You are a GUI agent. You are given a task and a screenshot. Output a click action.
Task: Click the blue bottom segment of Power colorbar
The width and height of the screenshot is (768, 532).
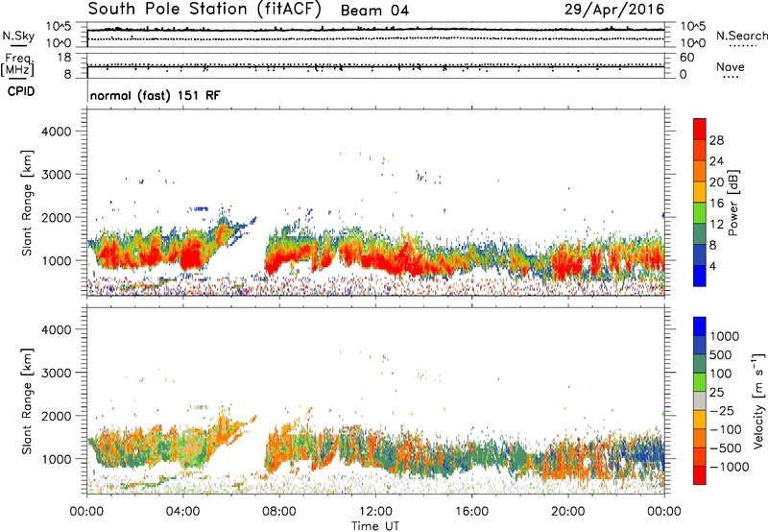coord(700,276)
